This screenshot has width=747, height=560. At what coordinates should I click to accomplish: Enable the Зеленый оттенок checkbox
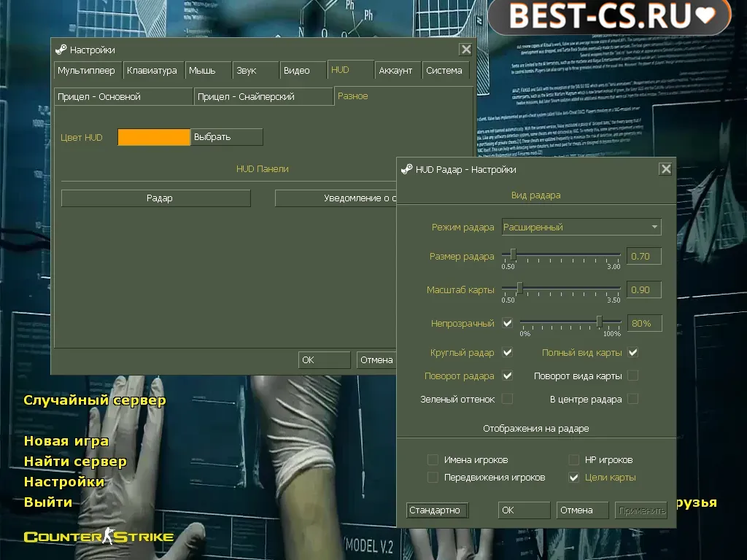point(508,399)
